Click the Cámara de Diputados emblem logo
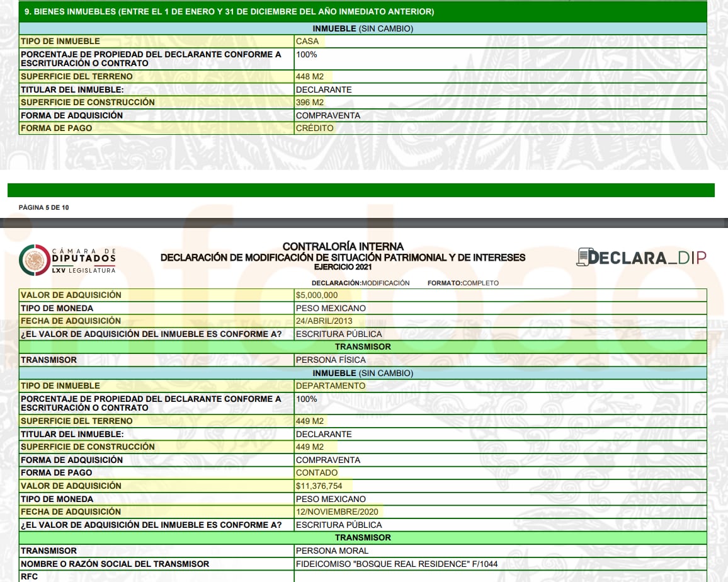 tap(34, 260)
